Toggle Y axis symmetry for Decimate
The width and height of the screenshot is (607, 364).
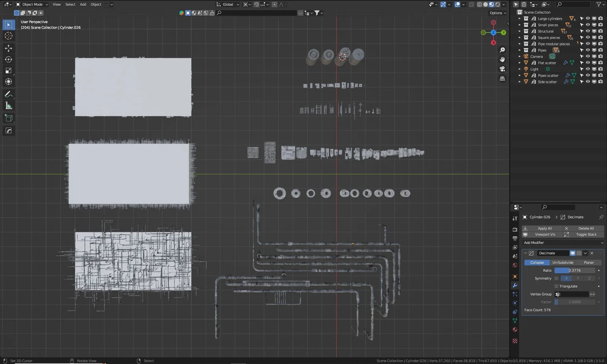coord(578,278)
